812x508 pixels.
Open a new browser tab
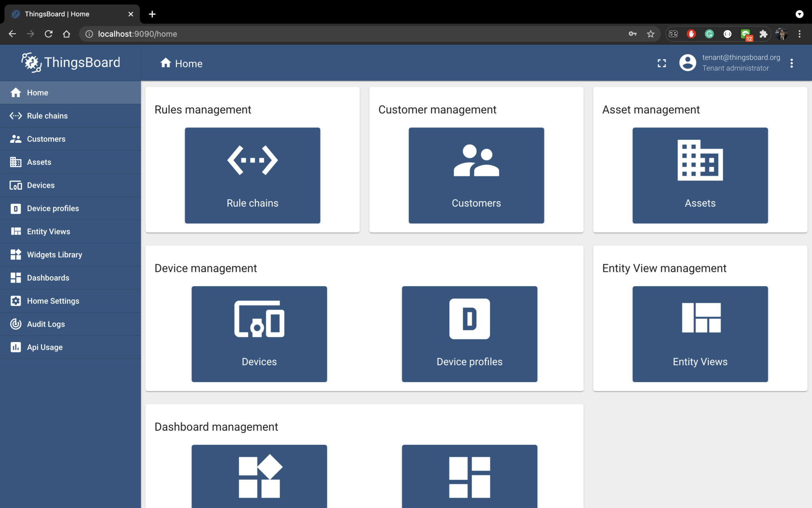152,14
